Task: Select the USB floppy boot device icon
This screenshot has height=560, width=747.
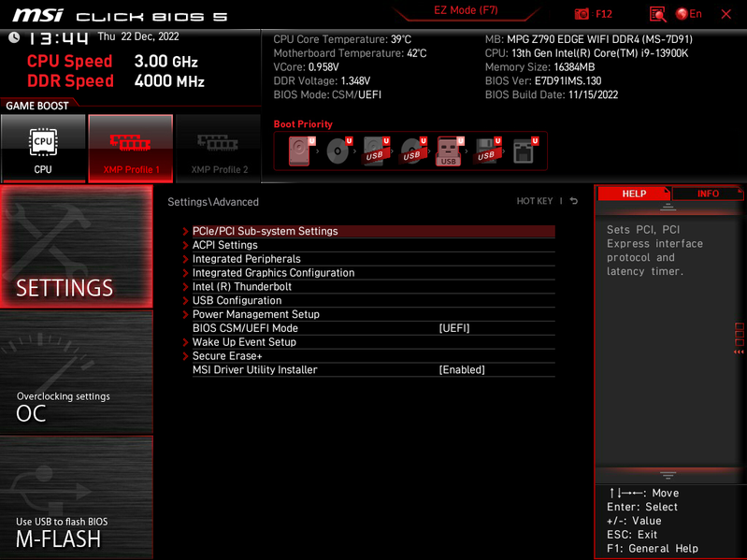Action: pyautogui.click(x=486, y=151)
